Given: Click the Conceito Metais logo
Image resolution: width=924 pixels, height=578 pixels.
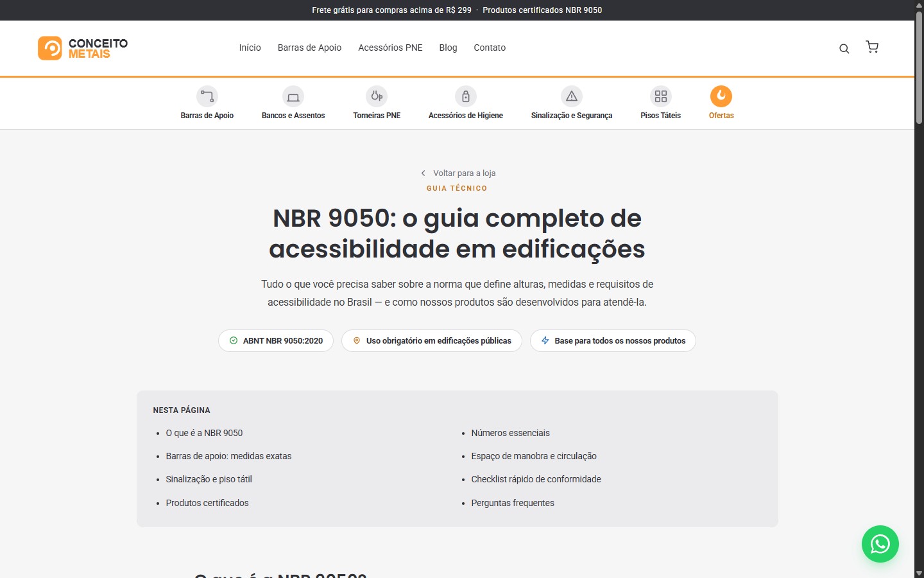Looking at the screenshot, I should [x=83, y=48].
